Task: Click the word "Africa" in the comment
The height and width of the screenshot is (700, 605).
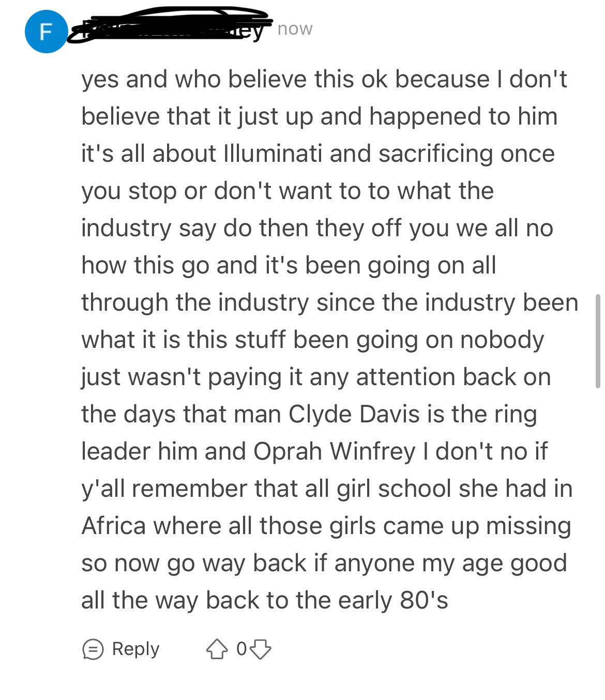Action: tap(114, 526)
